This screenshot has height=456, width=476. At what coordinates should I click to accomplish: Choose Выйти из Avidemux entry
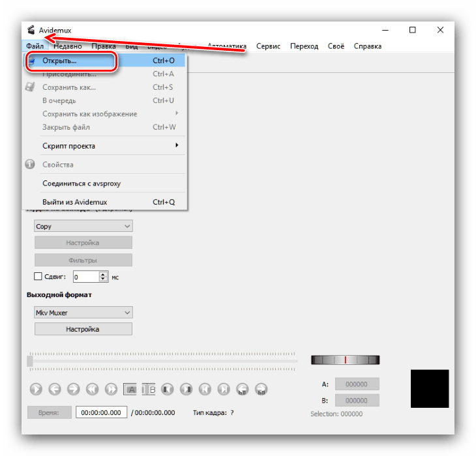point(104,202)
